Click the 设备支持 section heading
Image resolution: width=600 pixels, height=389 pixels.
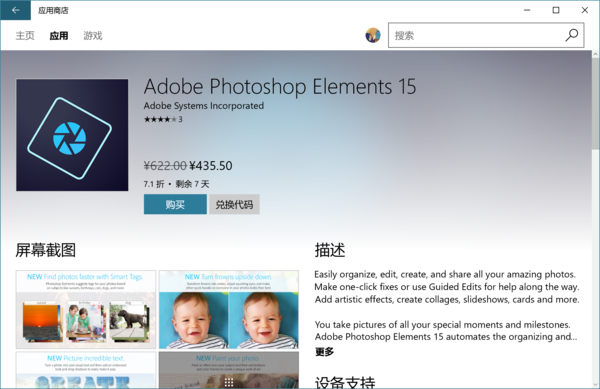pos(345,382)
